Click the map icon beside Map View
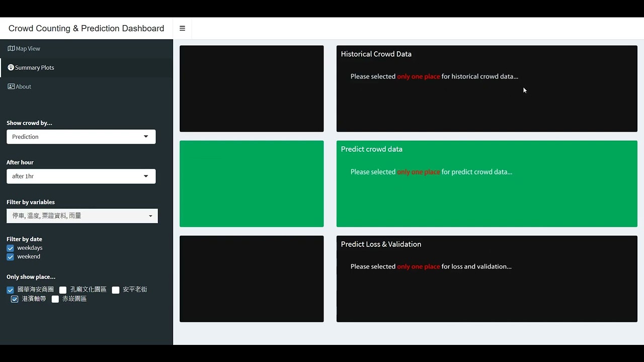Image resolution: width=644 pixels, height=362 pixels. (x=11, y=49)
